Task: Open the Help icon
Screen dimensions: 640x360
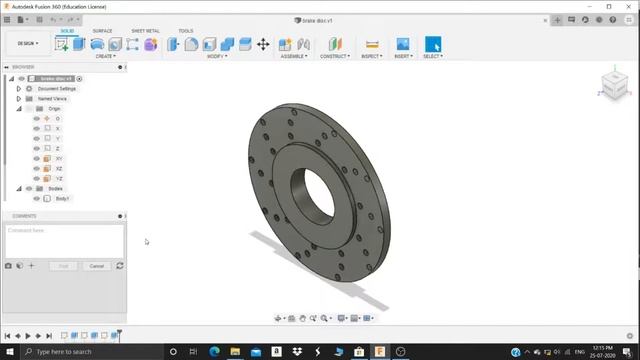Action: point(613,20)
